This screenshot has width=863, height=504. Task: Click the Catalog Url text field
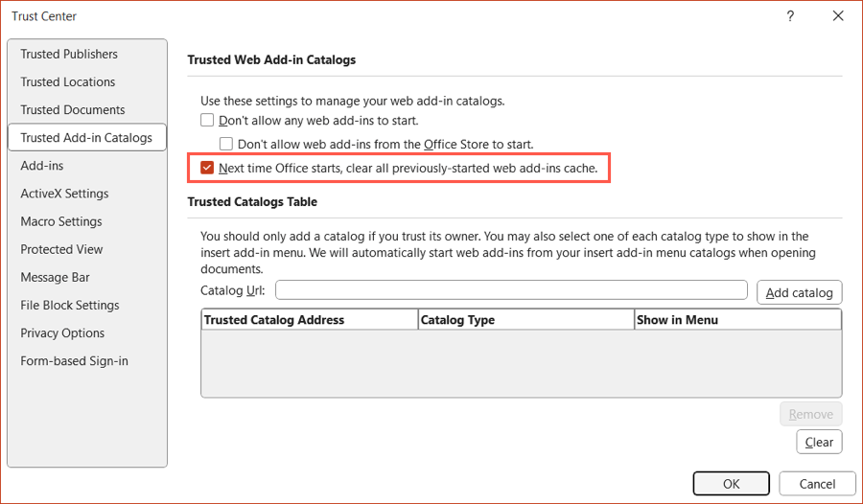pyautogui.click(x=511, y=290)
